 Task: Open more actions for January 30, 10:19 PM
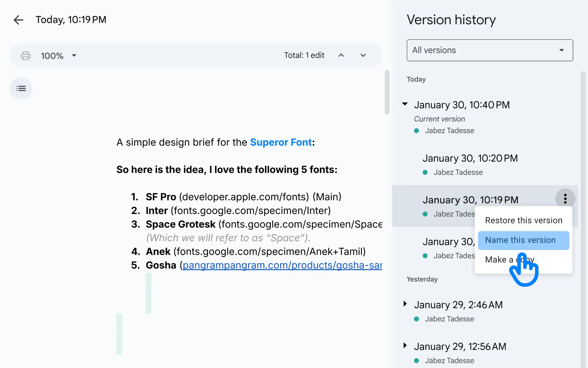coord(565,199)
